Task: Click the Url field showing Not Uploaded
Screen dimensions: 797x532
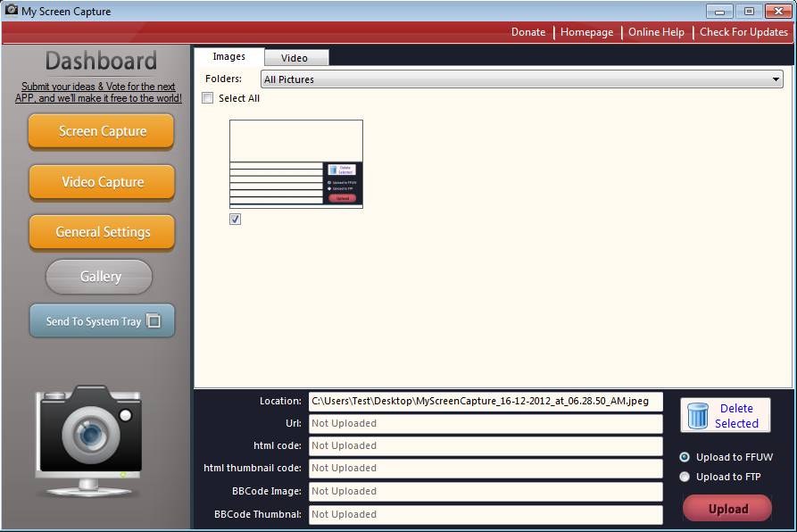Action: (x=486, y=423)
